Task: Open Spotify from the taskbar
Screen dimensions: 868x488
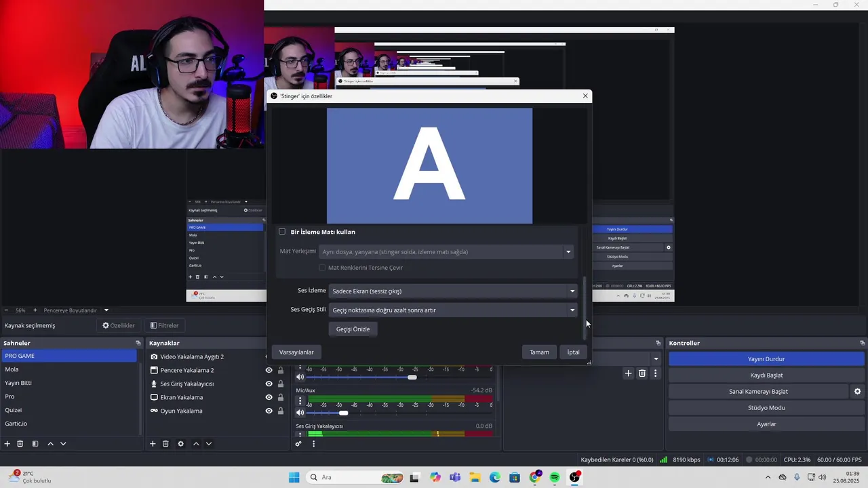Action: point(555,477)
